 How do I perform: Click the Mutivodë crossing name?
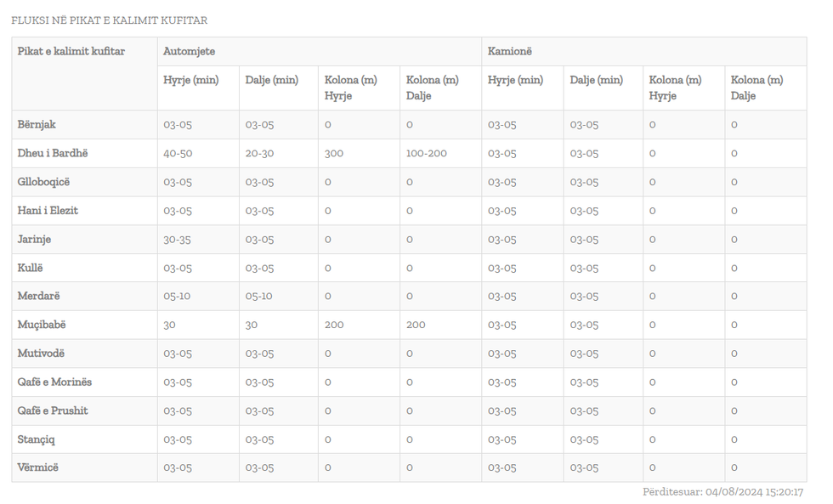tap(41, 354)
